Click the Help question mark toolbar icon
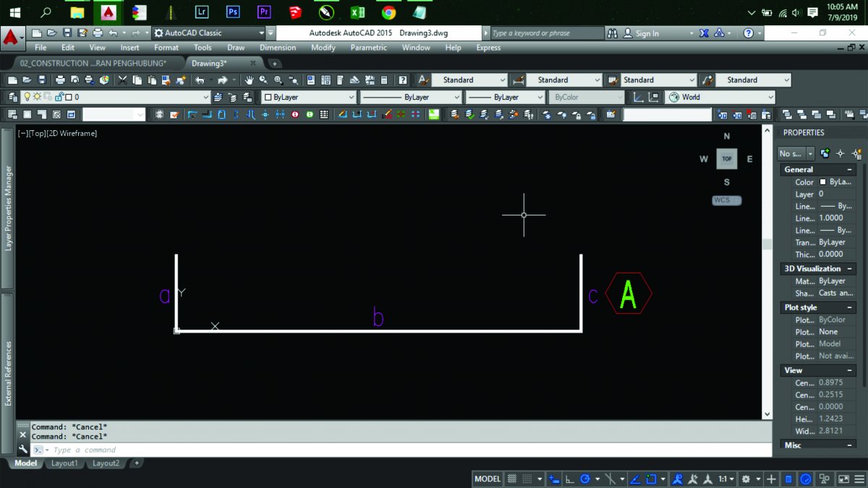Screen dimensions: 868x488 pyautogui.click(x=403, y=80)
